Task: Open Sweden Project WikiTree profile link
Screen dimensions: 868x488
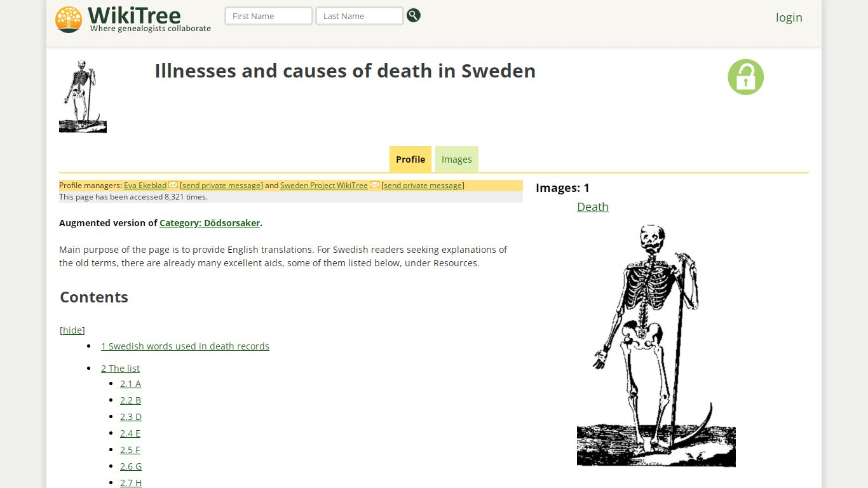Action: [x=324, y=186]
